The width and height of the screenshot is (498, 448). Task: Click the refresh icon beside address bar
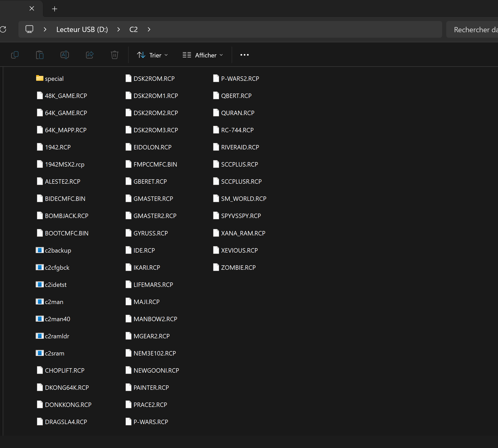click(3, 29)
